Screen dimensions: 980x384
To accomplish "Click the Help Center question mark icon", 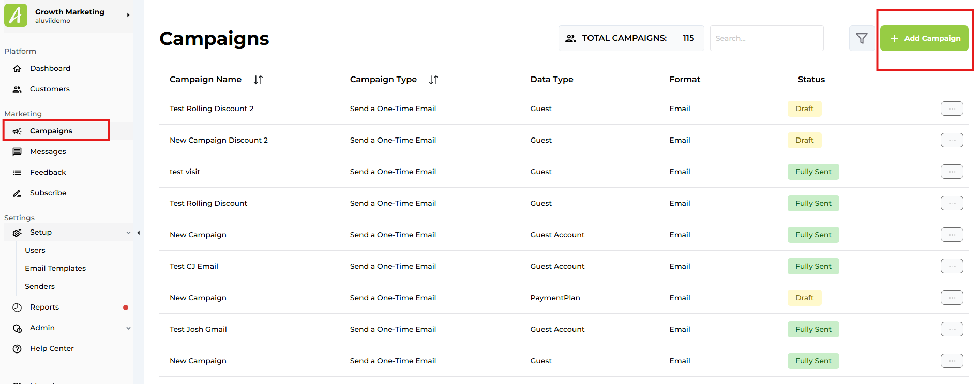I will (17, 349).
